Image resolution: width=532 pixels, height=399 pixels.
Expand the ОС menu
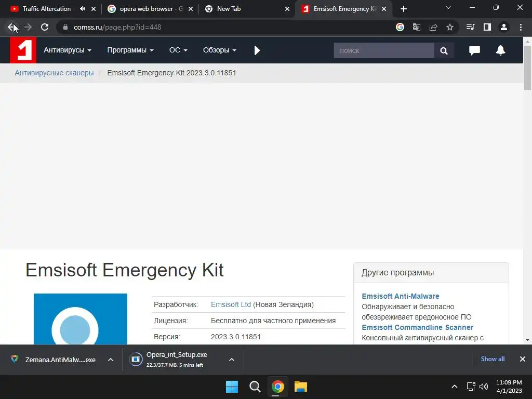click(178, 50)
